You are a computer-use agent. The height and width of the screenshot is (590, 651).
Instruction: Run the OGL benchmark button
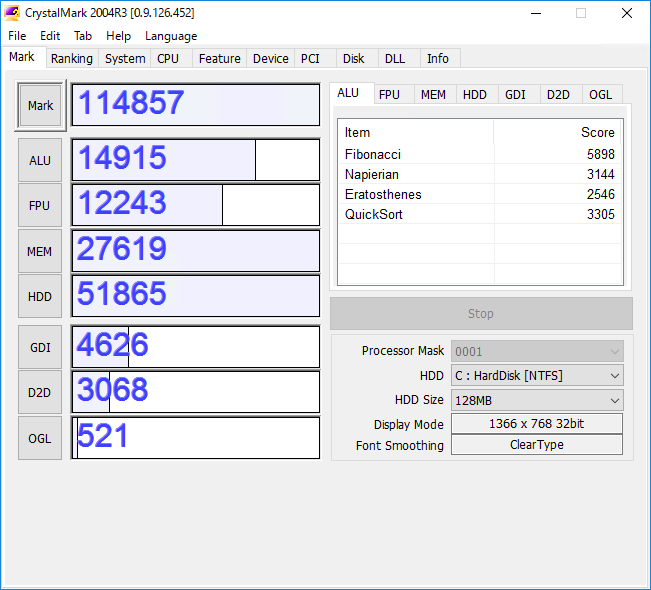click(40, 438)
